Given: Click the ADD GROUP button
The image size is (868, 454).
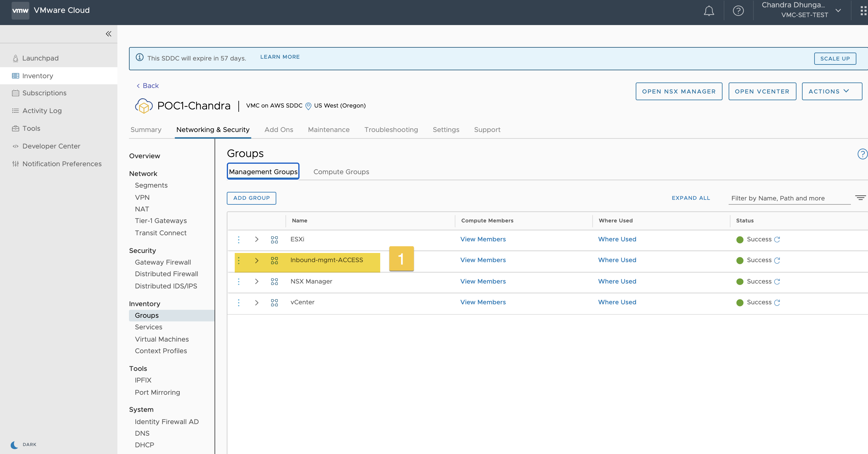Looking at the screenshot, I should pyautogui.click(x=251, y=198).
